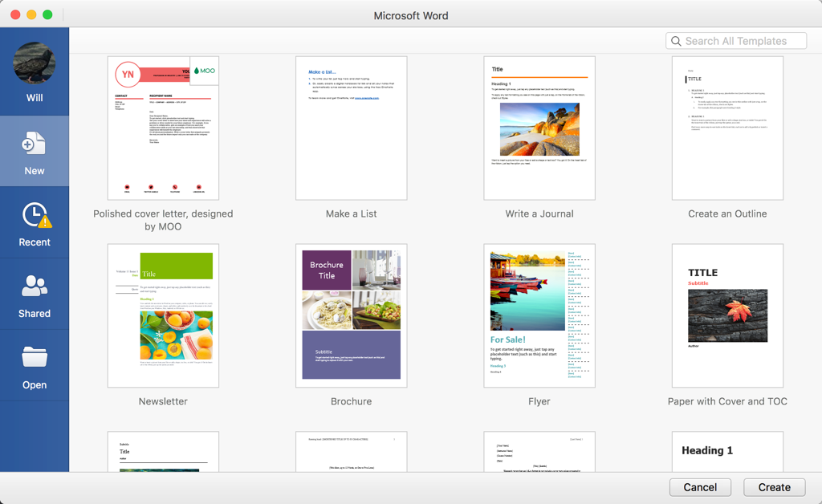The image size is (822, 504).
Task: Select the Polished cover letter template
Action: [163, 127]
